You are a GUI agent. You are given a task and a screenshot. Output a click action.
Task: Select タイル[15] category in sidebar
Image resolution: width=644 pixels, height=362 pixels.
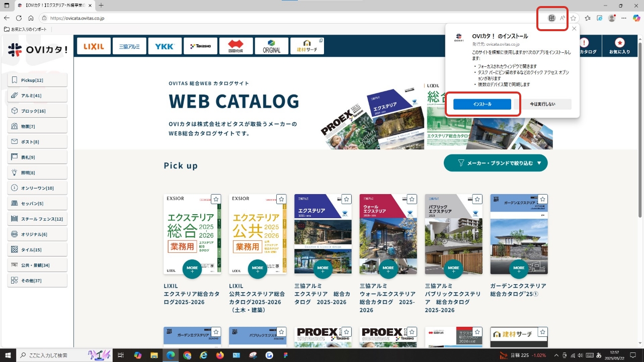37,250
